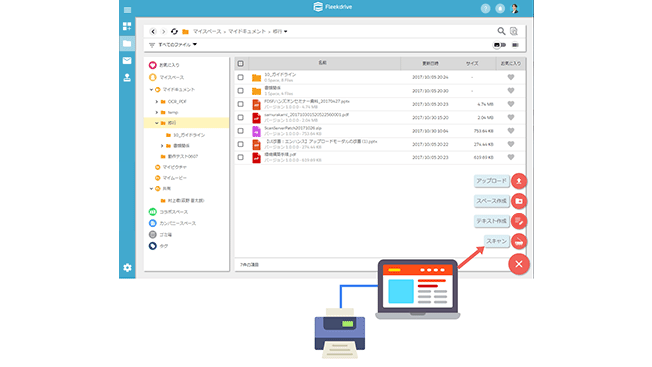
Task: Open the タグ item in tree
Action: (164, 246)
